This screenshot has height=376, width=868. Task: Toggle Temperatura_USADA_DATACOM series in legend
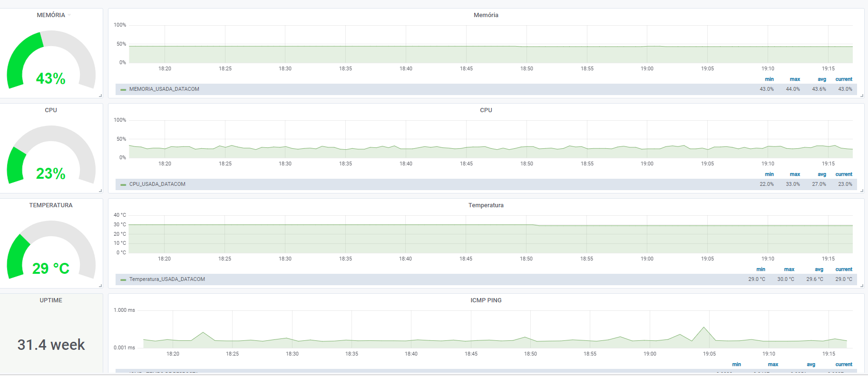click(x=167, y=280)
